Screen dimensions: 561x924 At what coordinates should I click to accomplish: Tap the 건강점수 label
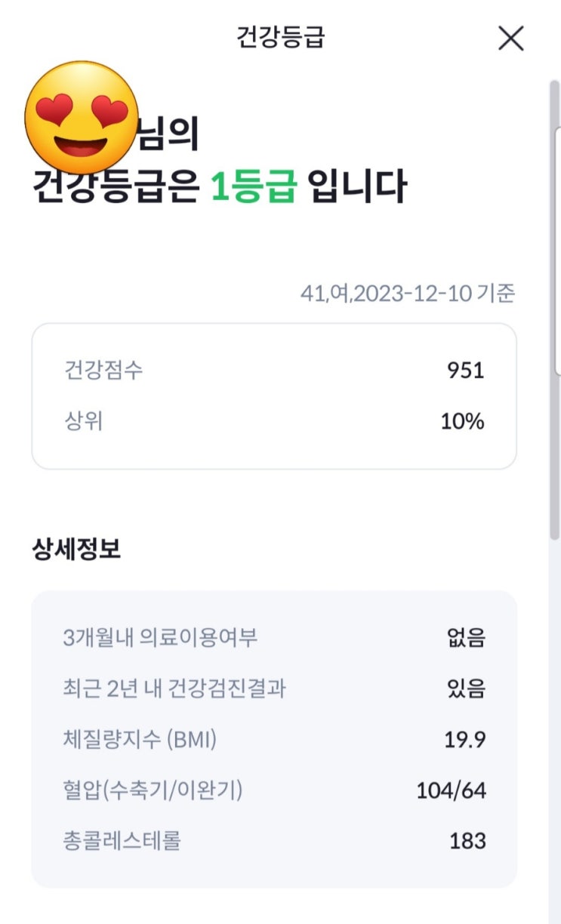(103, 371)
